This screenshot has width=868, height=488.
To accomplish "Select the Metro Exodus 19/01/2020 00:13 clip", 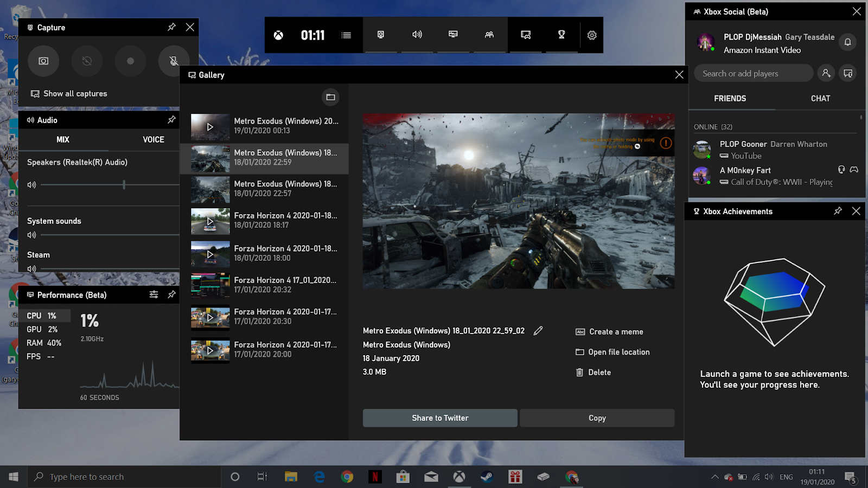I will pos(265,126).
